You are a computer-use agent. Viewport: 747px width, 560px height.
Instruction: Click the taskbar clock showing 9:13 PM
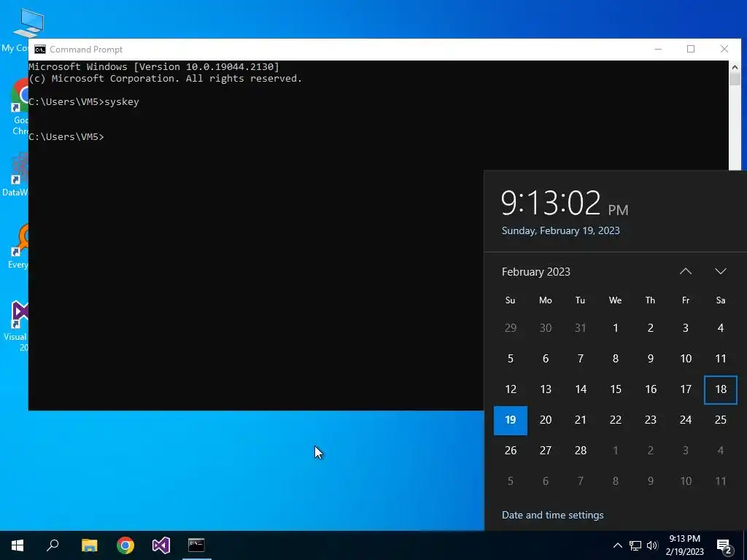pyautogui.click(x=684, y=545)
